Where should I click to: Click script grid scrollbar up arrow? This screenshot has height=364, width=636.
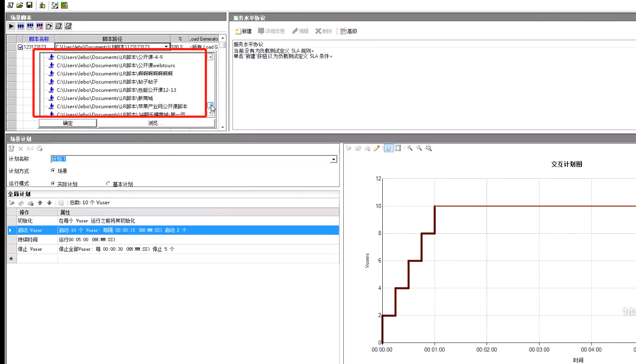tap(223, 38)
